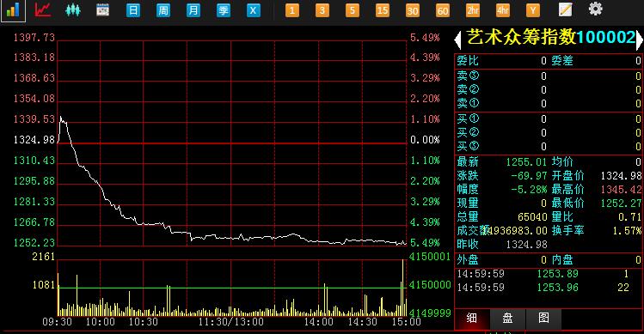
Task: Go to previous index with left arrow
Action: click(458, 39)
